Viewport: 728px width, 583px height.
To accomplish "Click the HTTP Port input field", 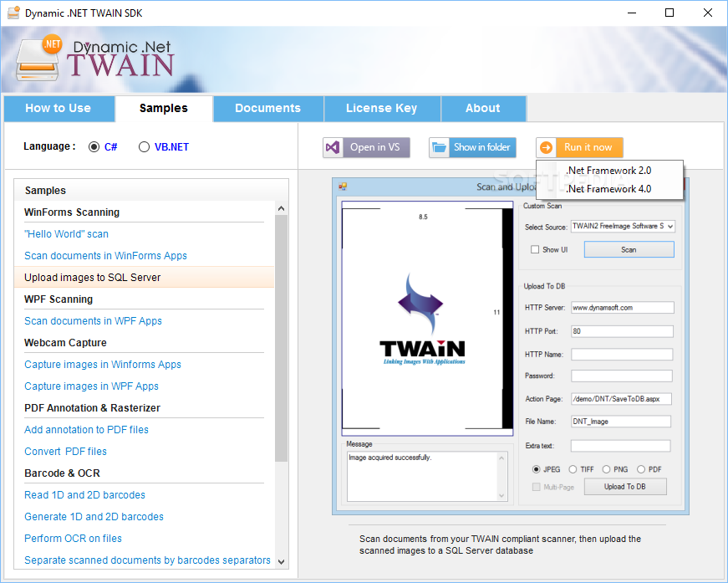I will (x=622, y=331).
